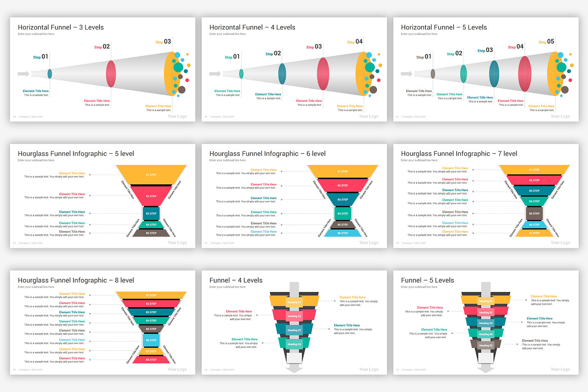Click 'Heading 05' band in Funnel – 5 Levels
Image resolution: width=588 pixels, height=392 pixels.
(486, 345)
